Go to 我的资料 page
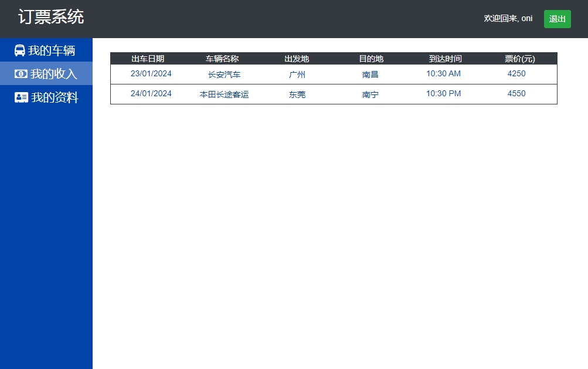The width and height of the screenshot is (588, 369). [x=55, y=97]
